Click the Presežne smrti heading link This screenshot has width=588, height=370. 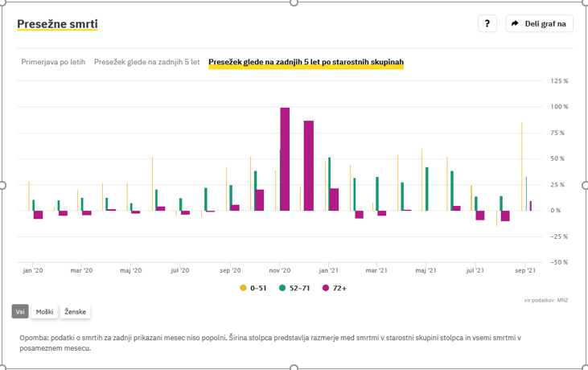point(57,24)
